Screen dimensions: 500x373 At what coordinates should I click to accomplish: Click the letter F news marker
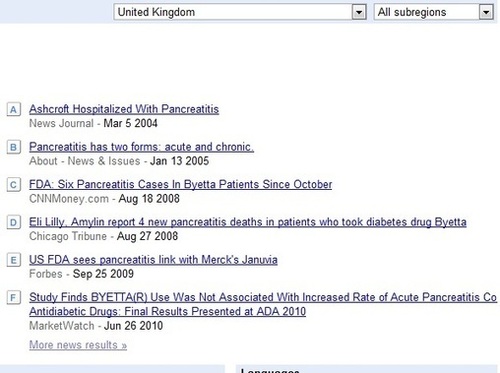coord(14,298)
